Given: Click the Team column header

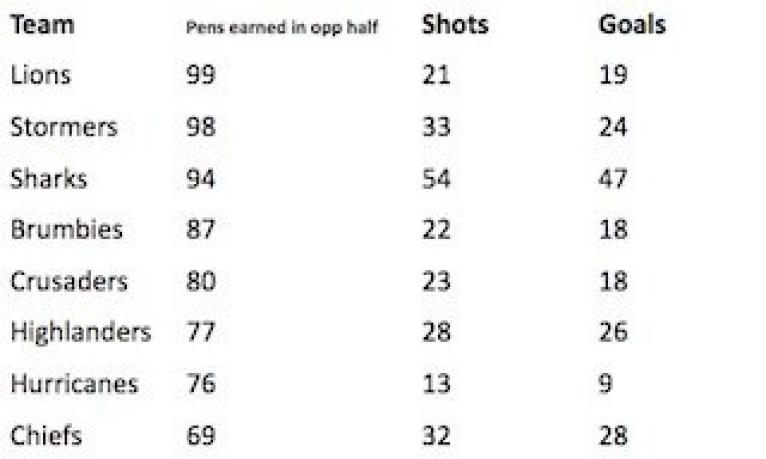Looking at the screenshot, I should [x=42, y=25].
